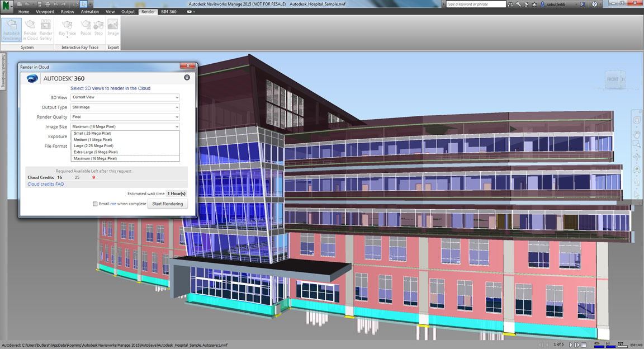Select the Pan hand tool in navigation bar
644x349 pixels.
pos(637,134)
